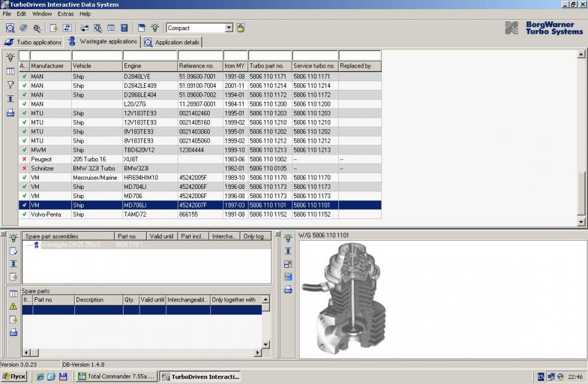Print the spare parts list with printer icon
The height and width of the screenshot is (384, 588).
14,332
